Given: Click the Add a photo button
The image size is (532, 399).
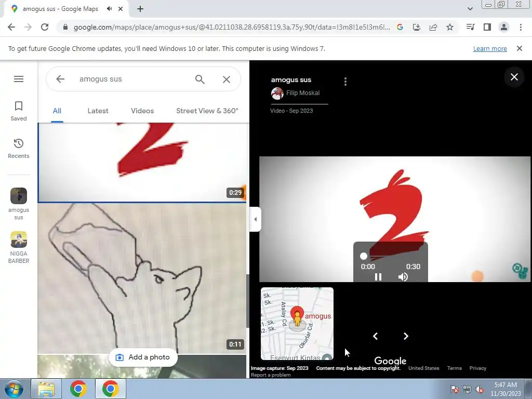Looking at the screenshot, I should click(x=143, y=357).
